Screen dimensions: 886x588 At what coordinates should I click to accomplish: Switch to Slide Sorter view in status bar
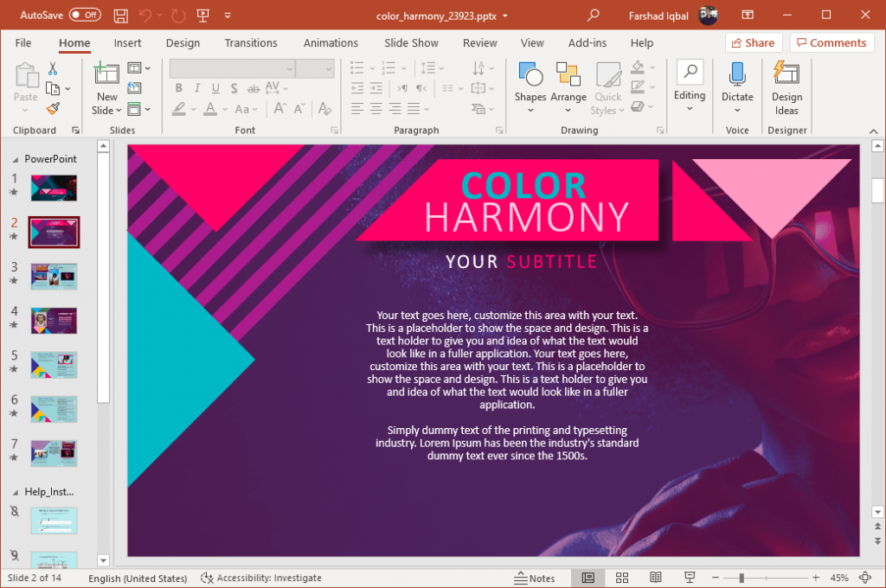tap(622, 577)
